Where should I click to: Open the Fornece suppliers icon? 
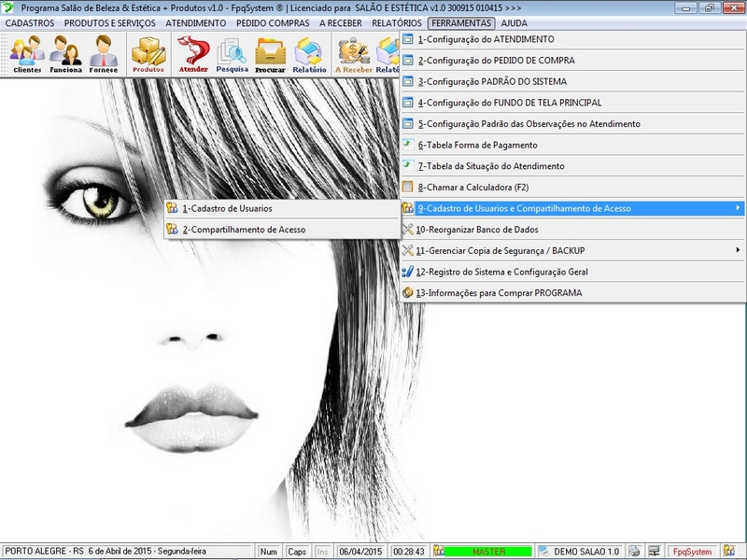tap(104, 54)
